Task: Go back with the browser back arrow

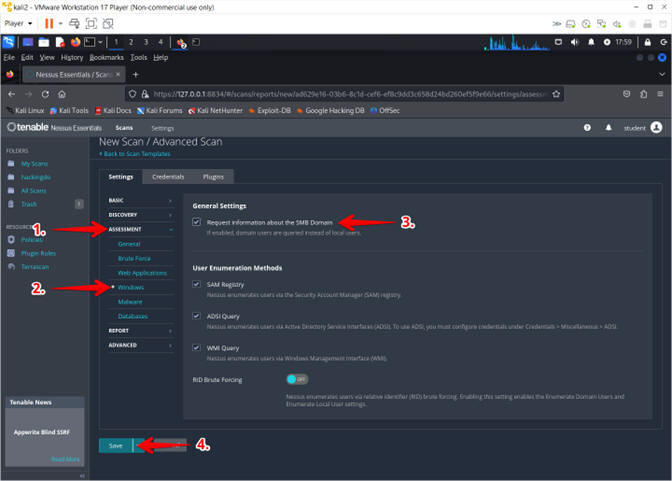Action: (12, 94)
